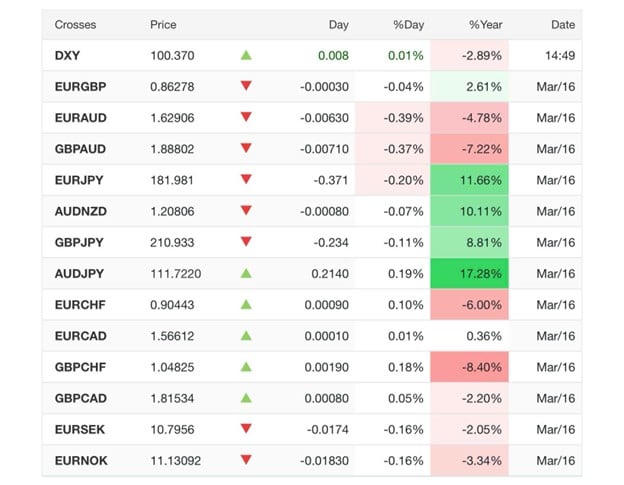
Task: Click the red down arrow beside EURGBP
Action: coord(246,86)
